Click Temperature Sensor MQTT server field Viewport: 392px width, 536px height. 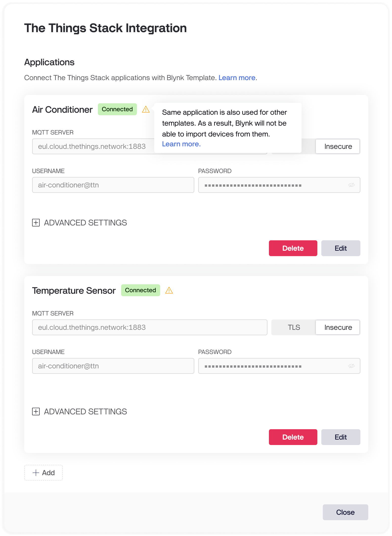click(x=150, y=327)
